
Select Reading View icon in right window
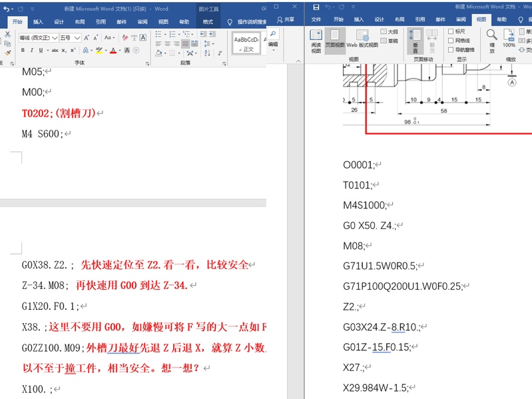(x=316, y=39)
